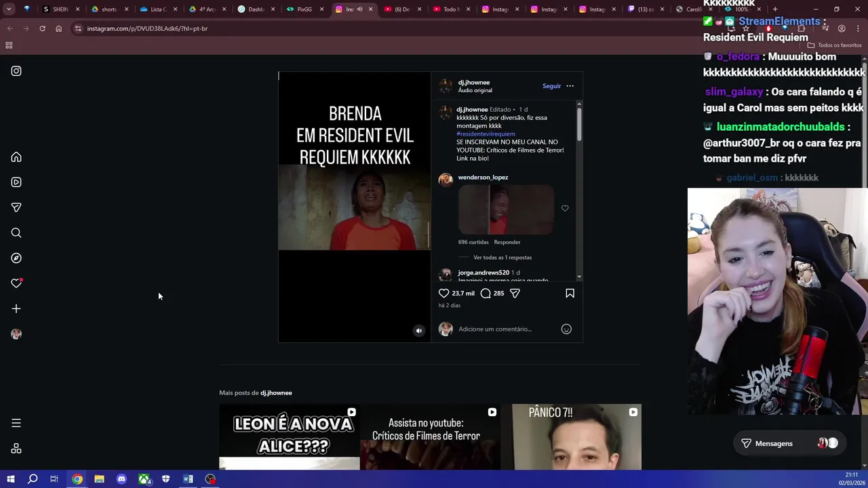This screenshot has width=868, height=488.
Task: Reload the page with refresh icon
Action: pyautogui.click(x=42, y=28)
